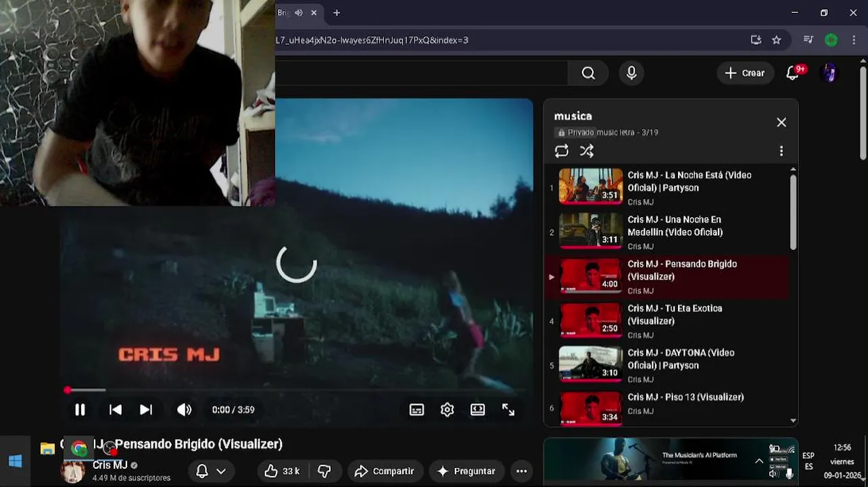The image size is (868, 487).
Task: Open the playlist three-dot options menu
Action: point(781,151)
